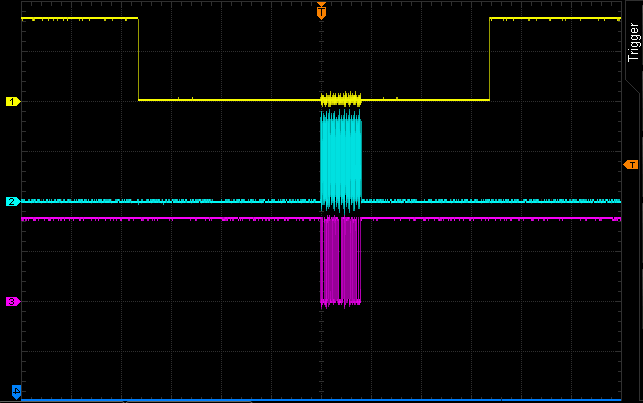Click the cyan flat trace left of burst
The height and width of the screenshot is (403, 643).
(x=170, y=201)
